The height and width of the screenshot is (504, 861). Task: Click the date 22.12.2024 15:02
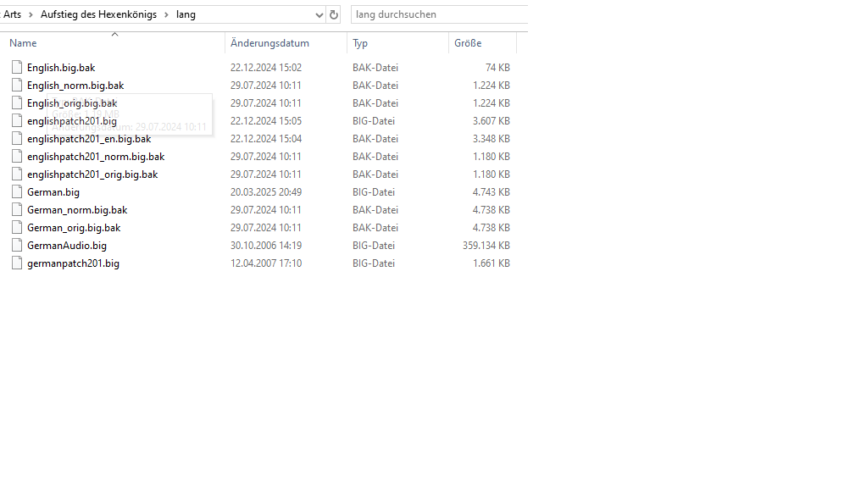(266, 68)
